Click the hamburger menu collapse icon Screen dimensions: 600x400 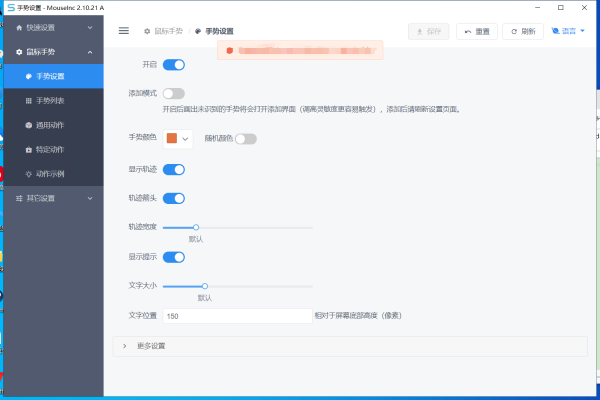click(x=124, y=31)
